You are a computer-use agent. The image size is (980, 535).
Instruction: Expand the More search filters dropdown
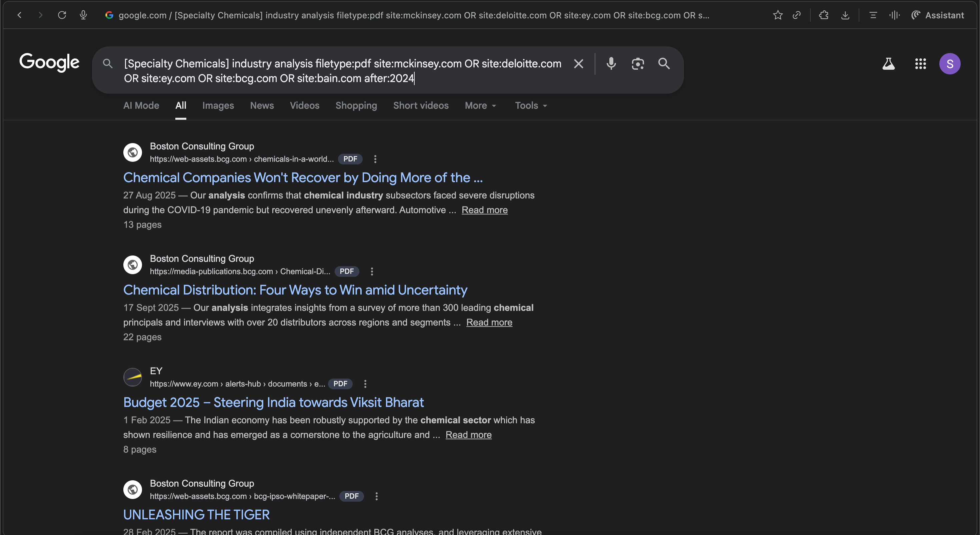(480, 105)
